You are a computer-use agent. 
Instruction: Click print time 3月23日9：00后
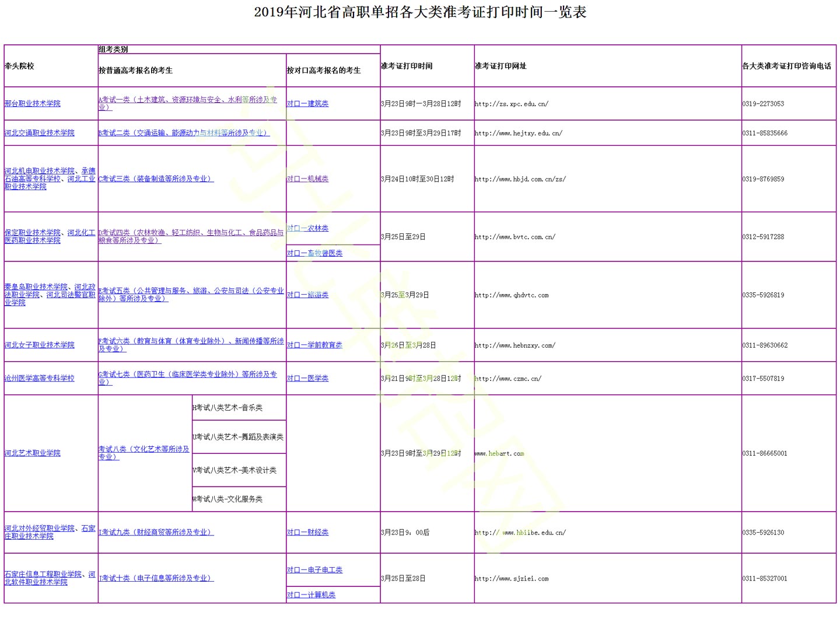tap(405, 533)
